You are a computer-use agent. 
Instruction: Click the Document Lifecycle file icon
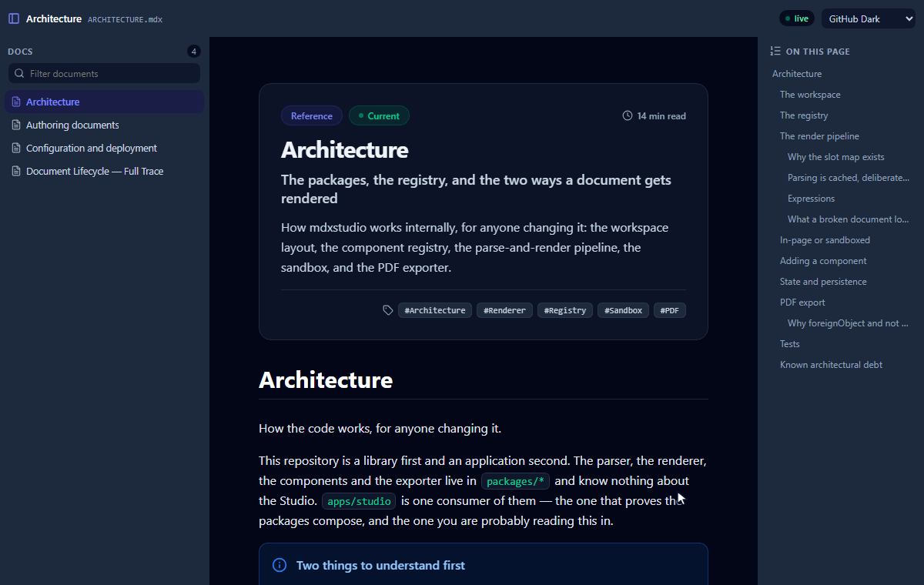[x=15, y=171]
